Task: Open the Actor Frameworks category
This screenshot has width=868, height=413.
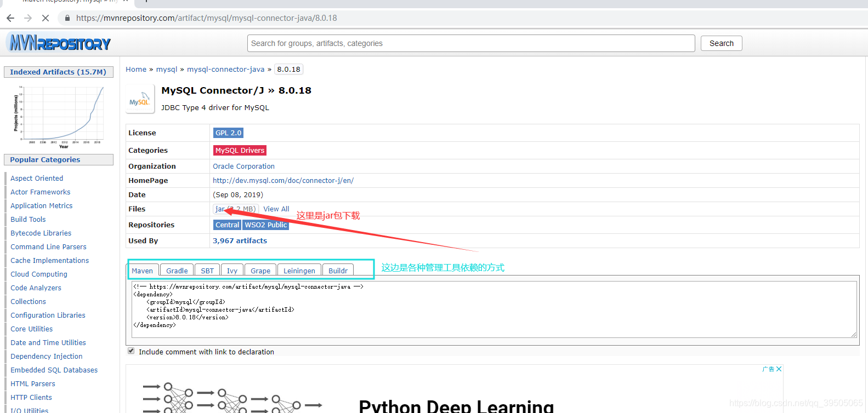Action: (41, 192)
